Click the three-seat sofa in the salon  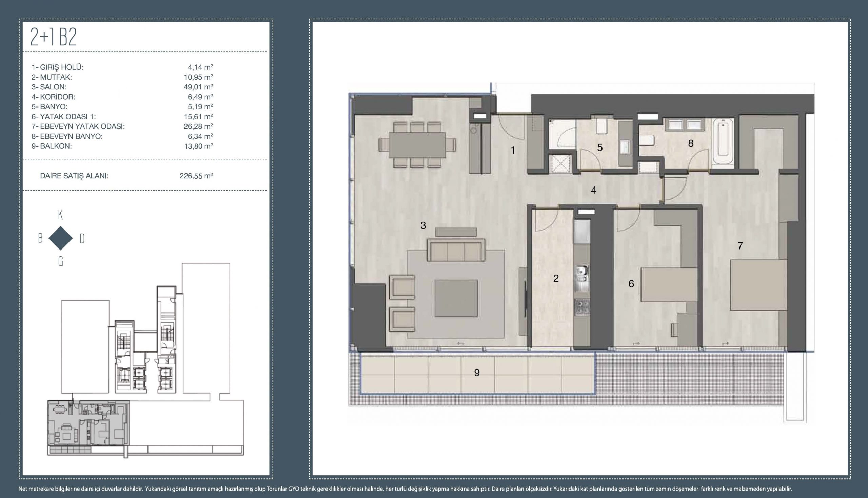(456, 251)
